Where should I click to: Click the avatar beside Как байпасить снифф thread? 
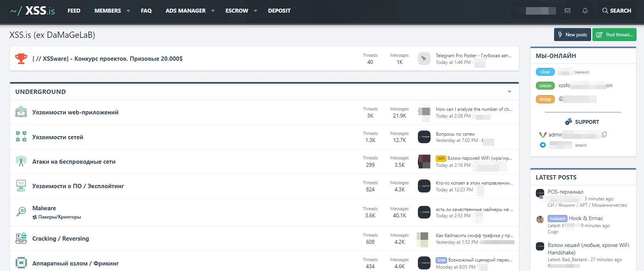[x=423, y=239]
